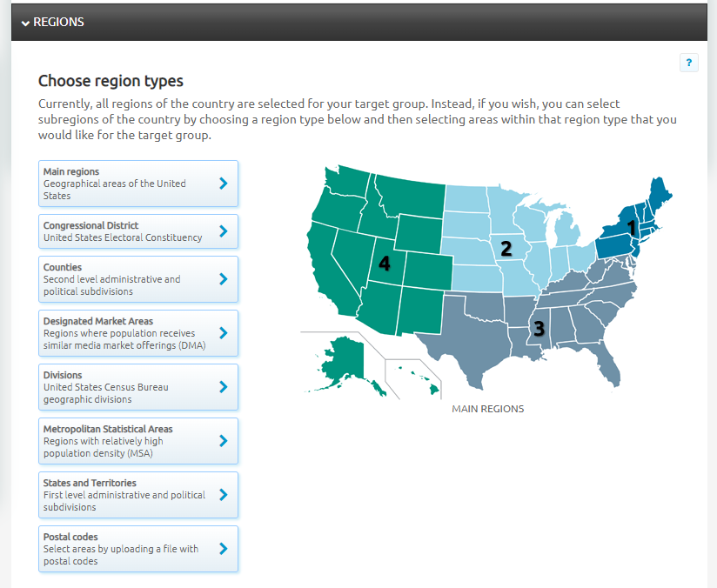The width and height of the screenshot is (717, 588).
Task: Click the Postal codes arrow icon
Action: pos(224,549)
